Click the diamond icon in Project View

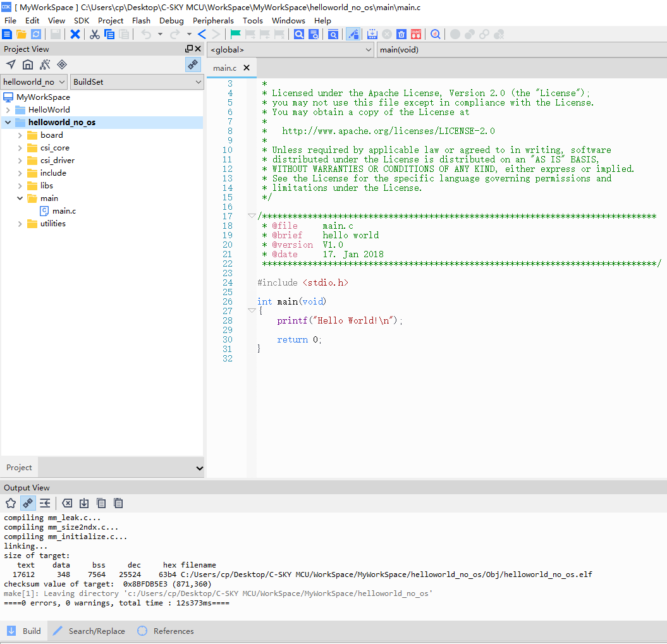tap(62, 64)
